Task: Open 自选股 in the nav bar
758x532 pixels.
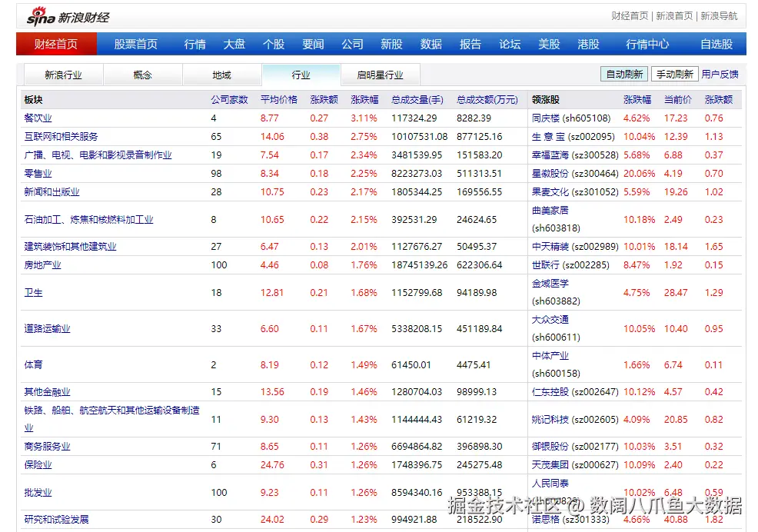Action: coord(716,44)
